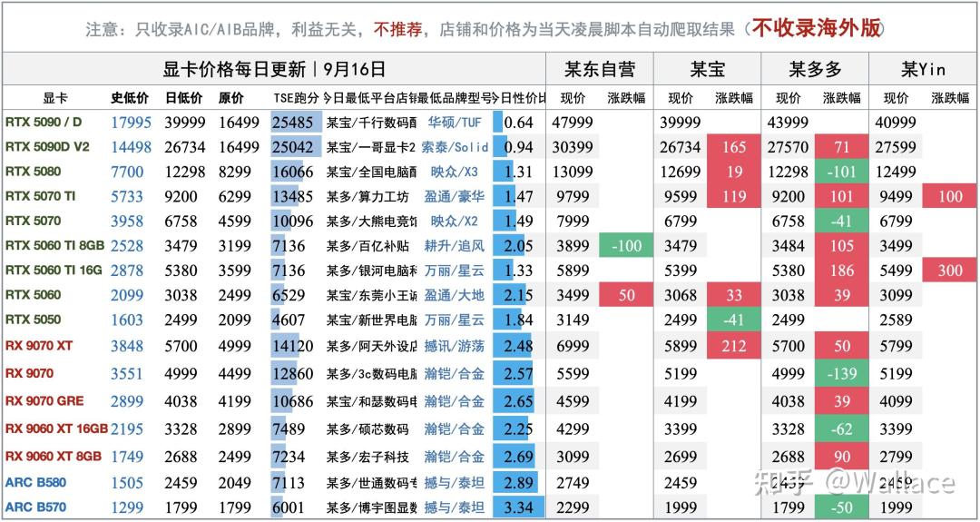Select the green "-50" price change cell
980x522 pixels.
tap(840, 507)
